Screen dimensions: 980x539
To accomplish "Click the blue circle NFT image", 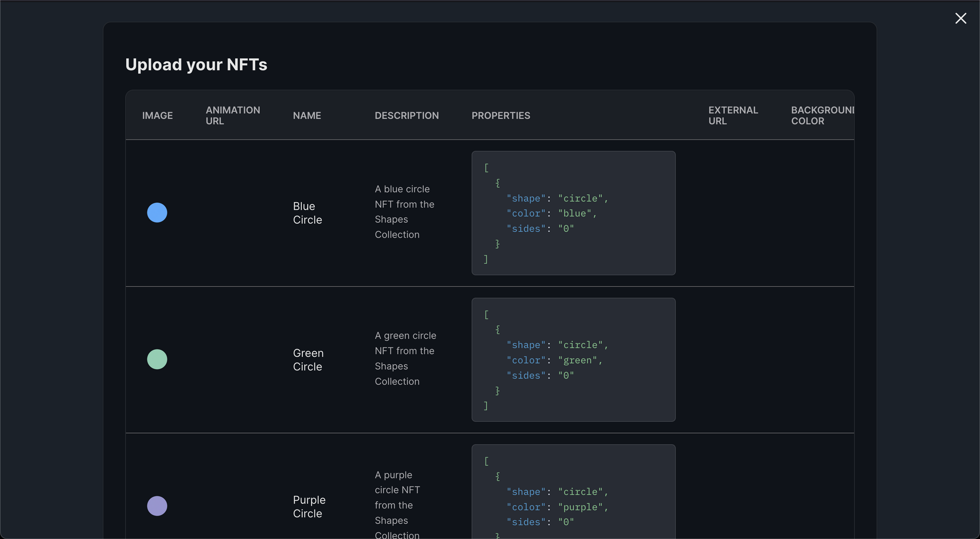I will point(157,212).
